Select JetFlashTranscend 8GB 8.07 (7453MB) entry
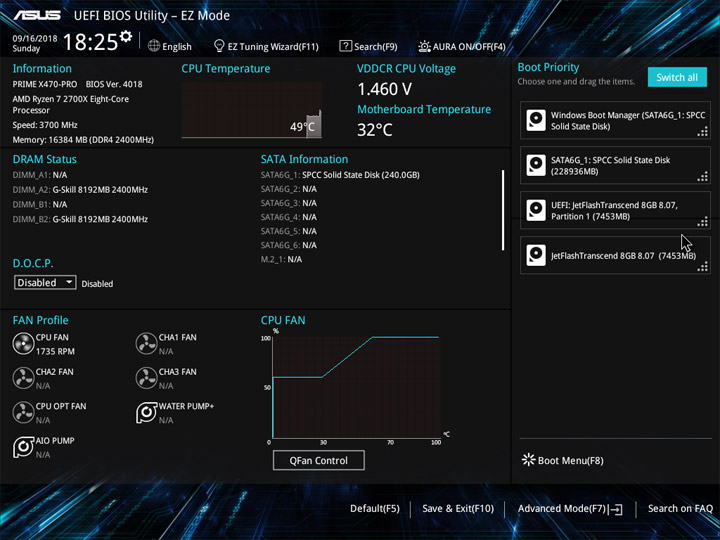The width and height of the screenshot is (720, 540). 615,255
